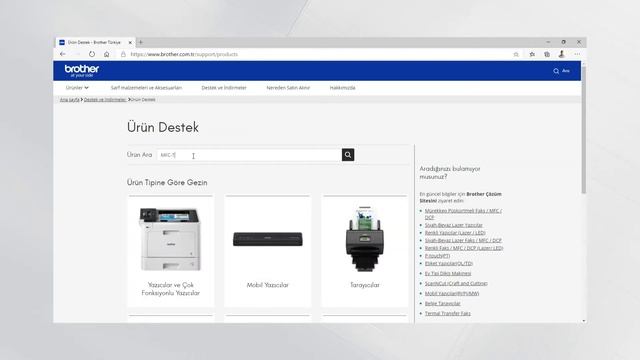Select the Tarayıcılar product card
The image size is (640, 360).
tap(364, 251)
